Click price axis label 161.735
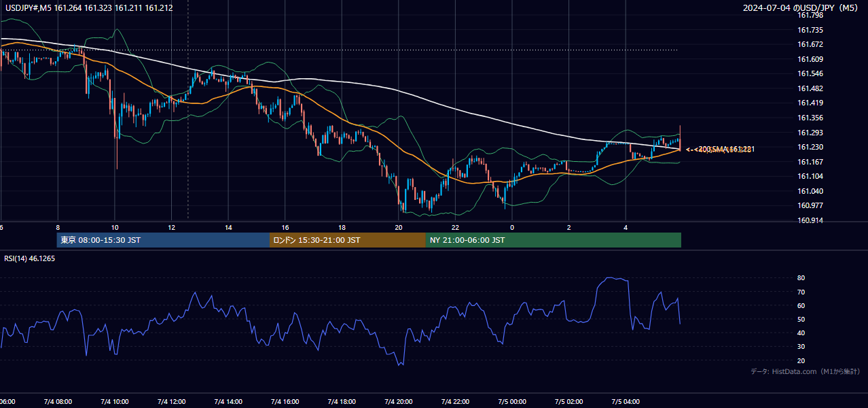 coord(810,30)
